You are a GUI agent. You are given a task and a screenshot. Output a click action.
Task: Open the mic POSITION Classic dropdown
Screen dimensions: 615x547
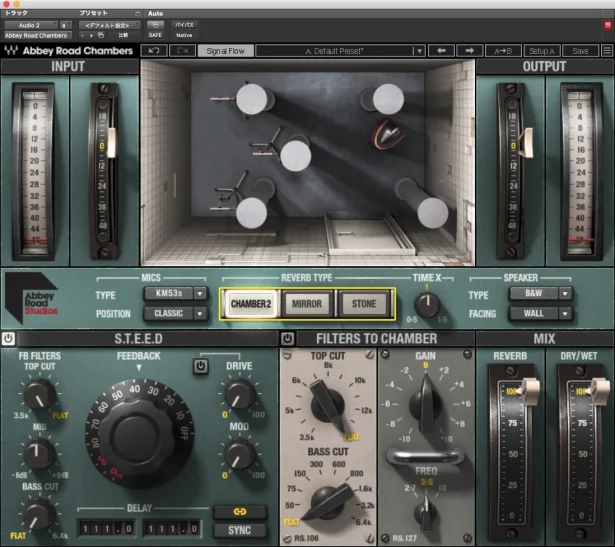tap(175, 313)
